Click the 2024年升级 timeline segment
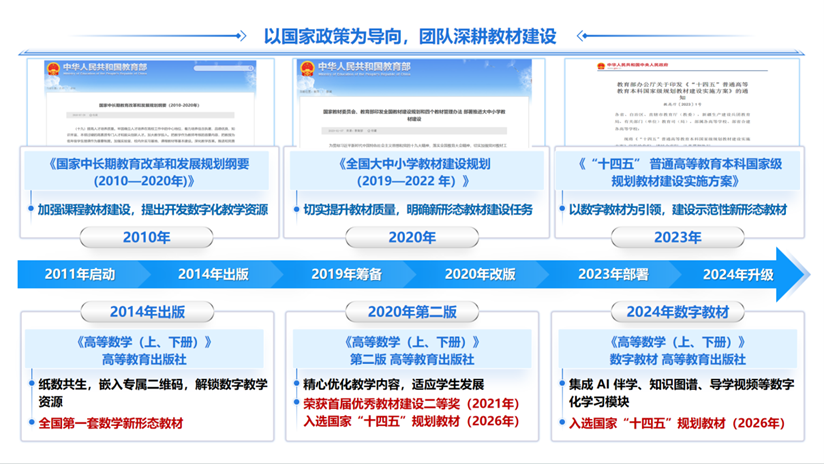The width and height of the screenshot is (824, 464). pos(738,274)
